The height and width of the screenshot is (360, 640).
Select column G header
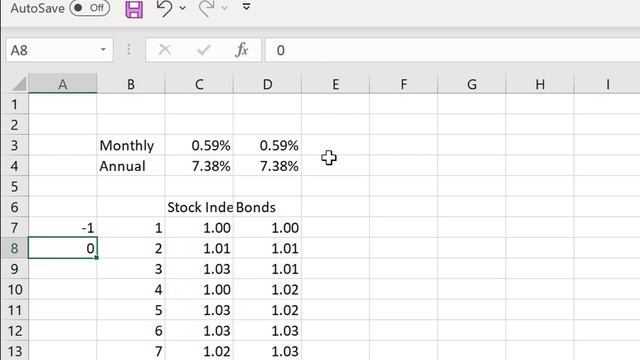[472, 84]
